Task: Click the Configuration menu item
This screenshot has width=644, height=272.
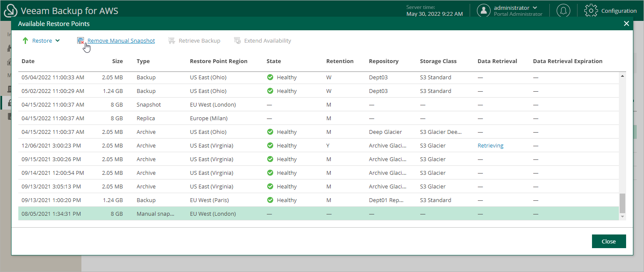Action: 618,10
